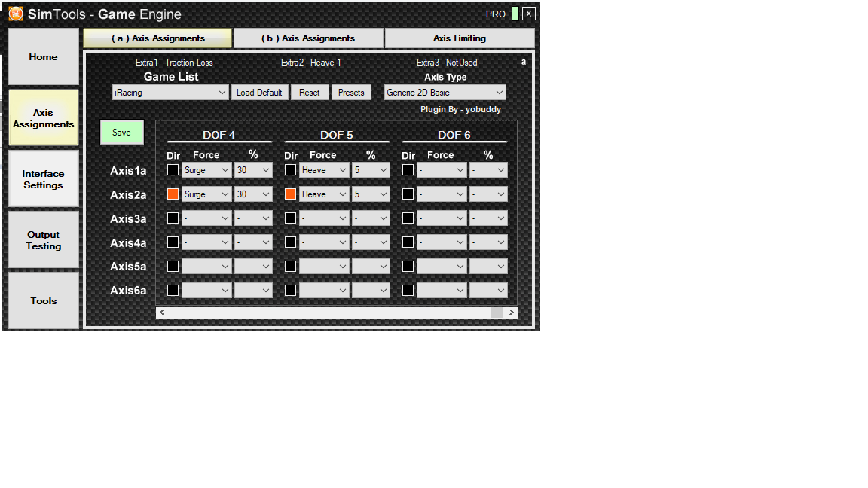Click Load Default button
The width and height of the screenshot is (868, 488).
click(x=260, y=93)
